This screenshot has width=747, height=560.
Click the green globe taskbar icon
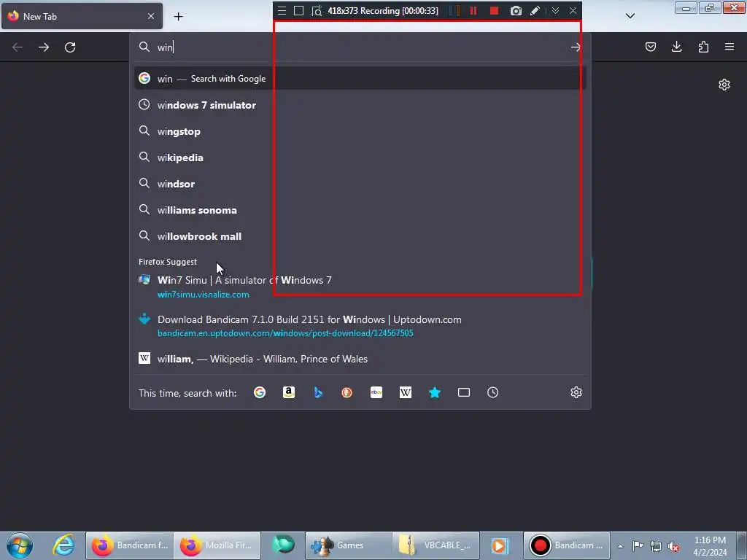coord(284,545)
